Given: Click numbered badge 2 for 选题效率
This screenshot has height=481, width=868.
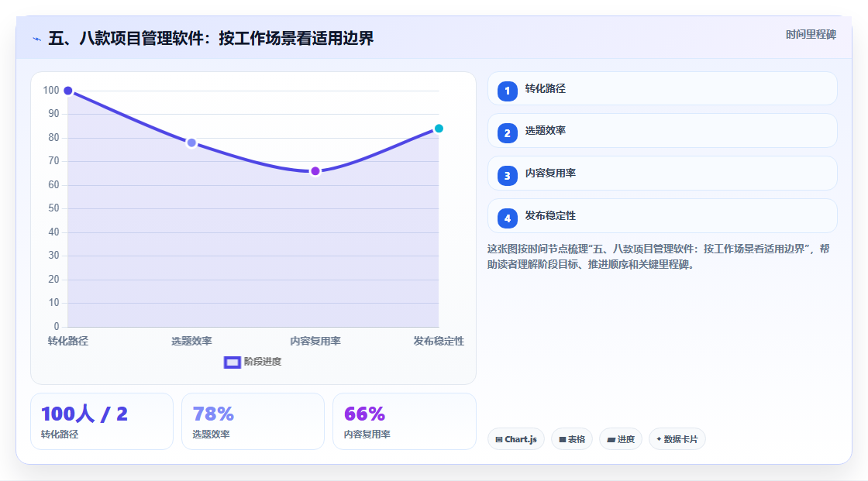Looking at the screenshot, I should (507, 133).
